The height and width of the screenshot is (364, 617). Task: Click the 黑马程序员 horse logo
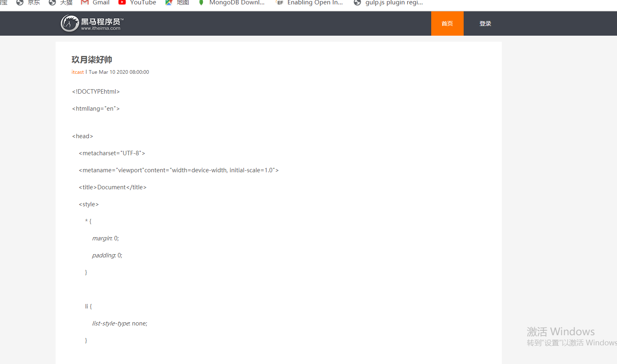tap(70, 23)
